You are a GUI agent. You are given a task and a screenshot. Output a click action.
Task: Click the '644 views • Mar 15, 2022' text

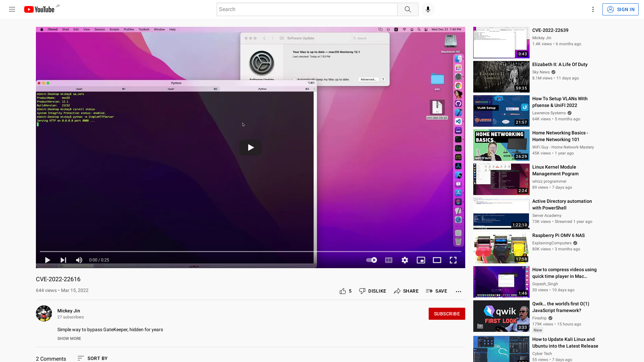(x=62, y=290)
